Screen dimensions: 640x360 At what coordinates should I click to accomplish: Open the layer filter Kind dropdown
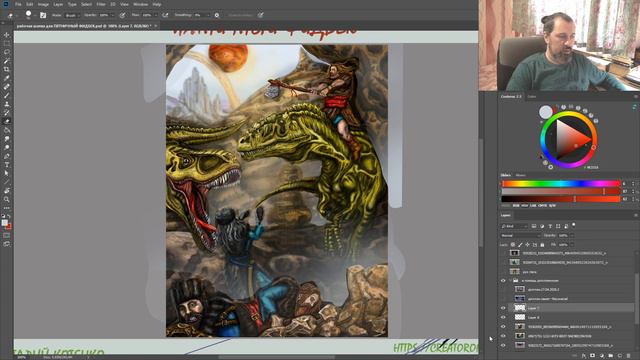(x=514, y=226)
